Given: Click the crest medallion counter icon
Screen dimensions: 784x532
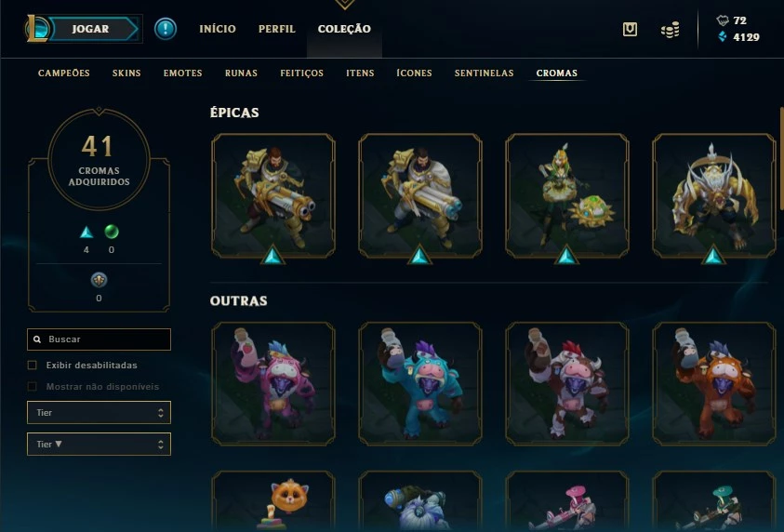Looking at the screenshot, I should (99, 280).
